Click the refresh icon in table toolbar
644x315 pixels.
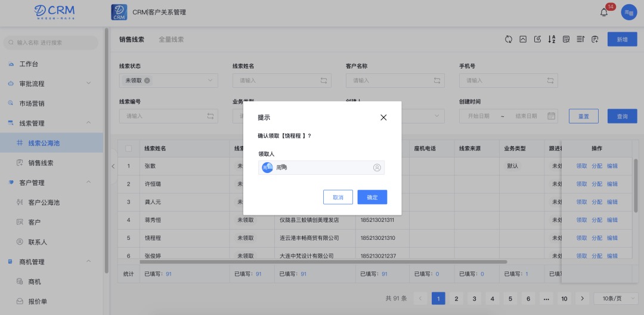tap(508, 39)
